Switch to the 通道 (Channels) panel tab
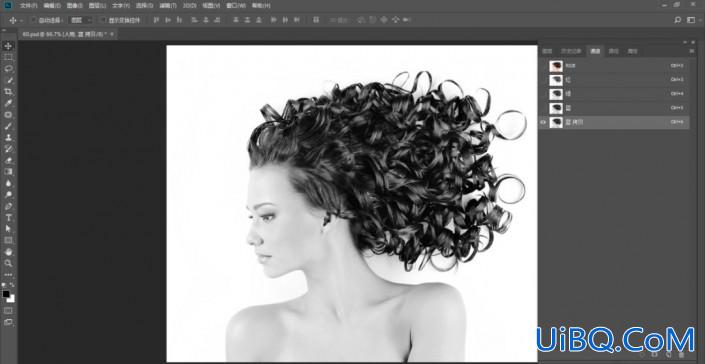The image size is (705, 364). coord(595,51)
